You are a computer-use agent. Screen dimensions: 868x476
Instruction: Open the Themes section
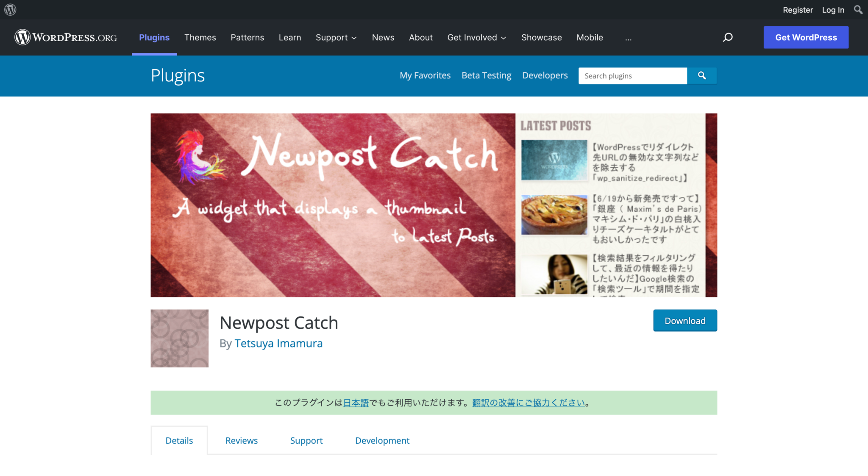pos(200,37)
